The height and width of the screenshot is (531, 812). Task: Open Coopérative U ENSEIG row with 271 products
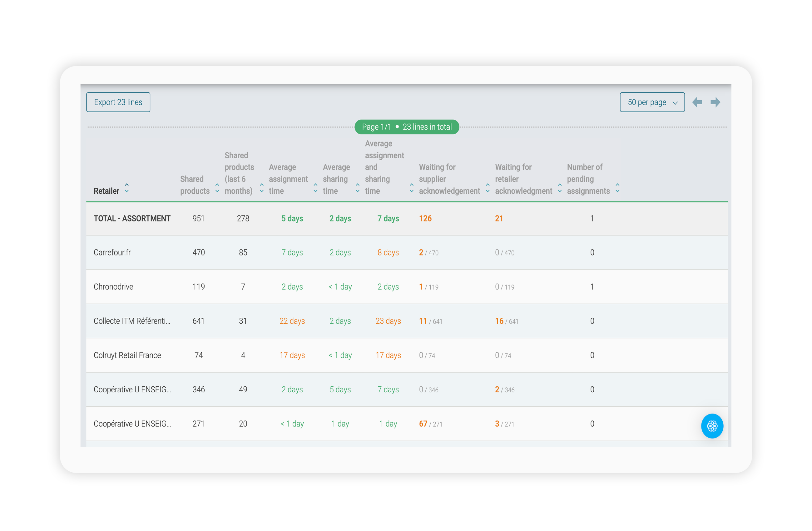pos(407,424)
